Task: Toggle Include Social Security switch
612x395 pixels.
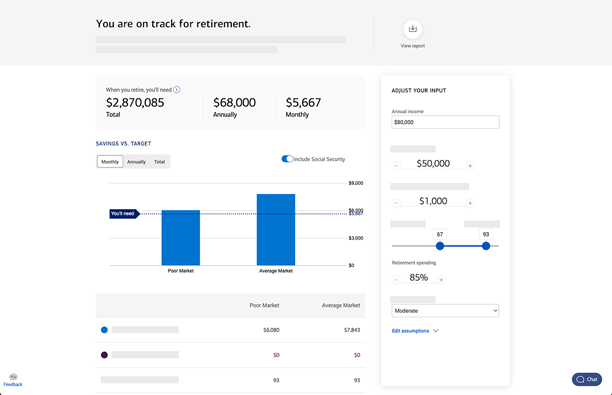Action: coord(287,159)
